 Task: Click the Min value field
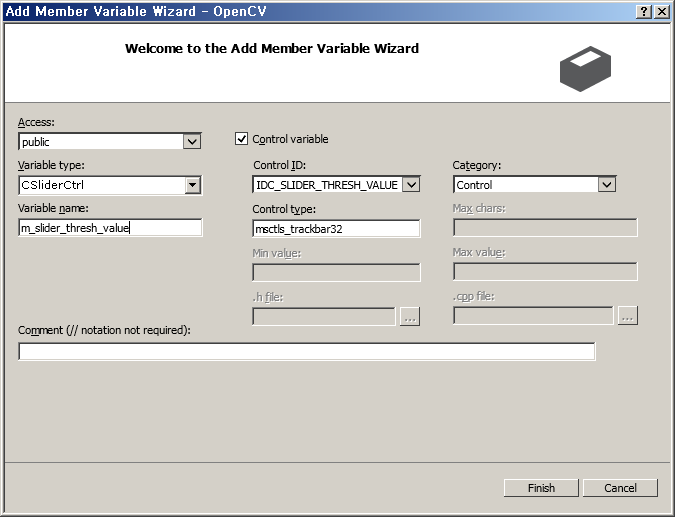click(x=336, y=272)
